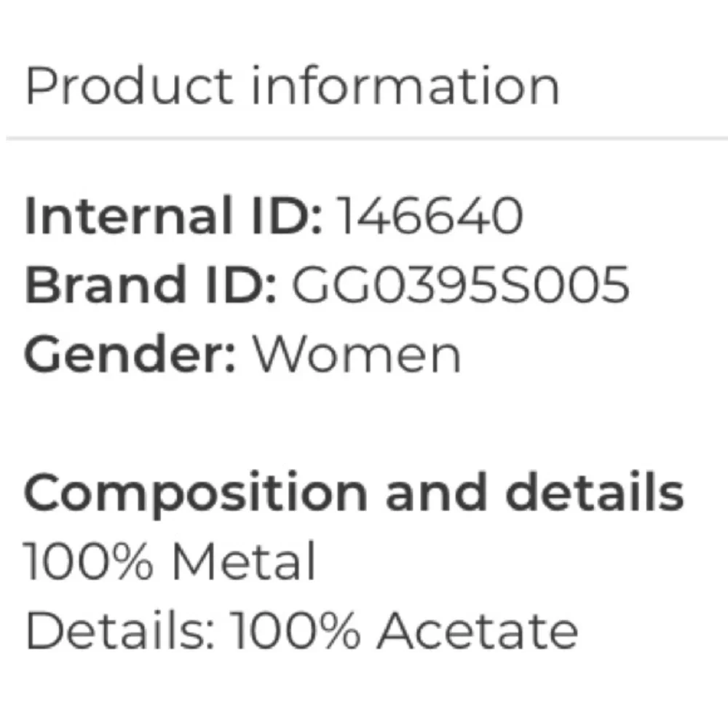The image size is (728, 728).
Task: Select the Gender label
Action: pos(130,354)
